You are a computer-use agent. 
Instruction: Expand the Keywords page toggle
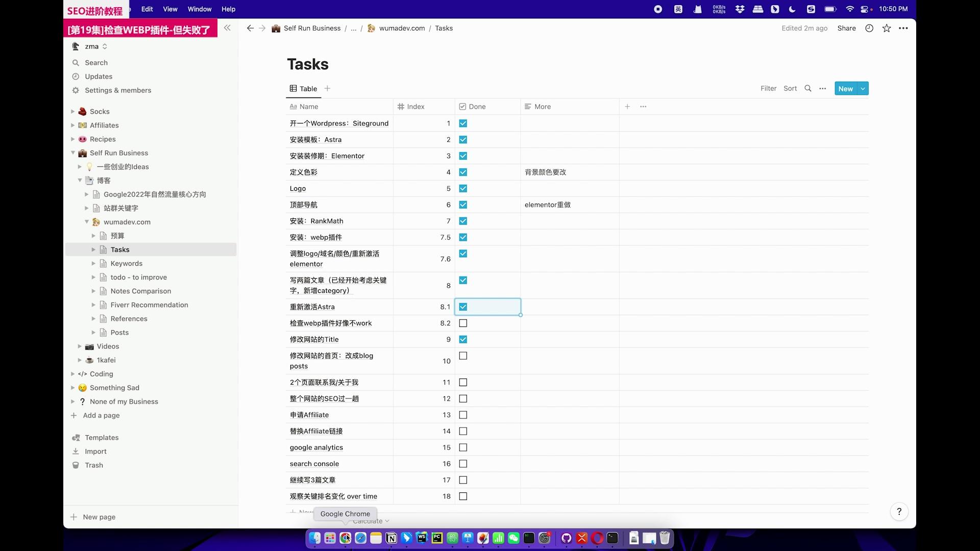click(93, 263)
